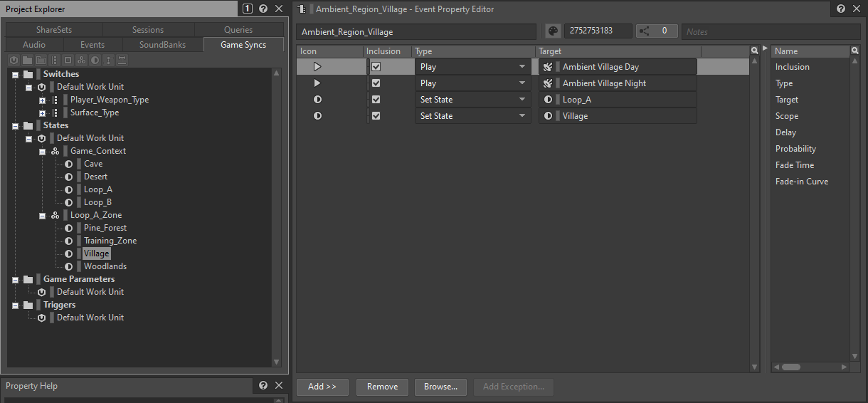Click the new Game Parameter toolbar icon
Image resolution: width=868 pixels, height=403 pixels.
pos(108,60)
